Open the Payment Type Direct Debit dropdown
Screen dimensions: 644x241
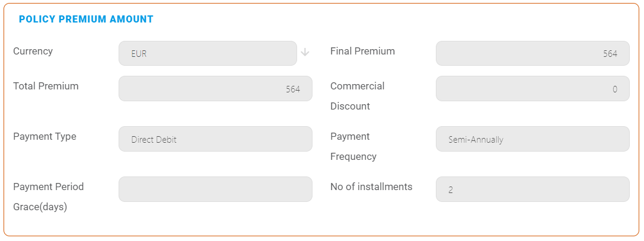coord(215,139)
